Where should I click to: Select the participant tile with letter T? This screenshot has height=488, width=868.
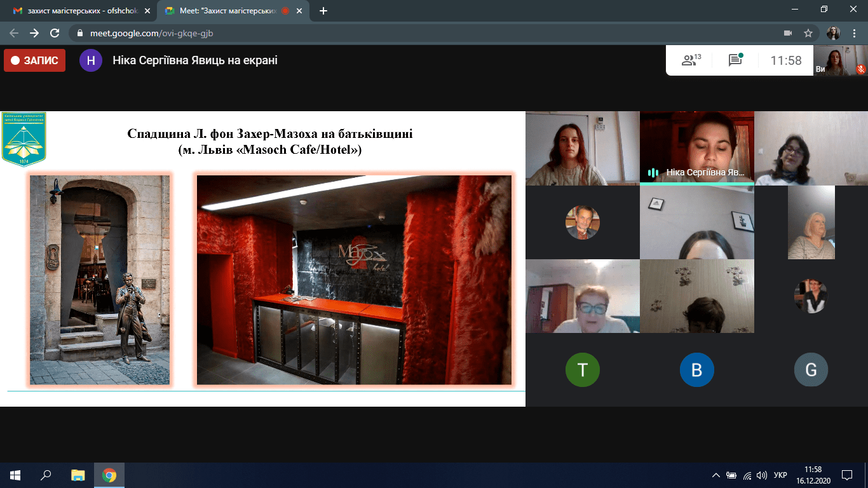click(582, 369)
